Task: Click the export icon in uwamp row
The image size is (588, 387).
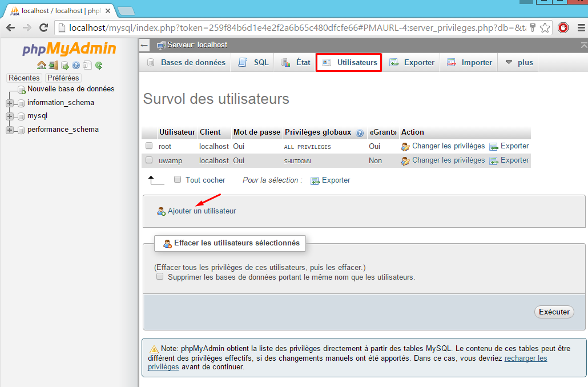Action: pos(494,161)
